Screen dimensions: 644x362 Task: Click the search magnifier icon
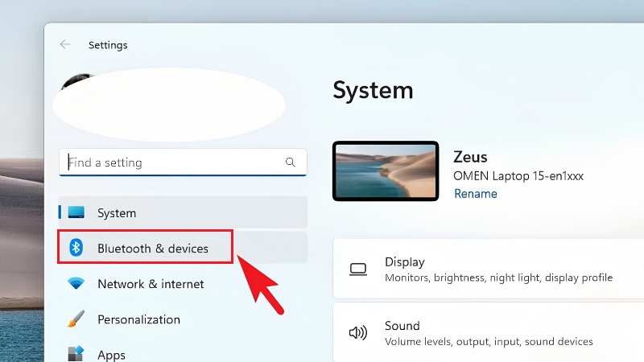[291, 162]
